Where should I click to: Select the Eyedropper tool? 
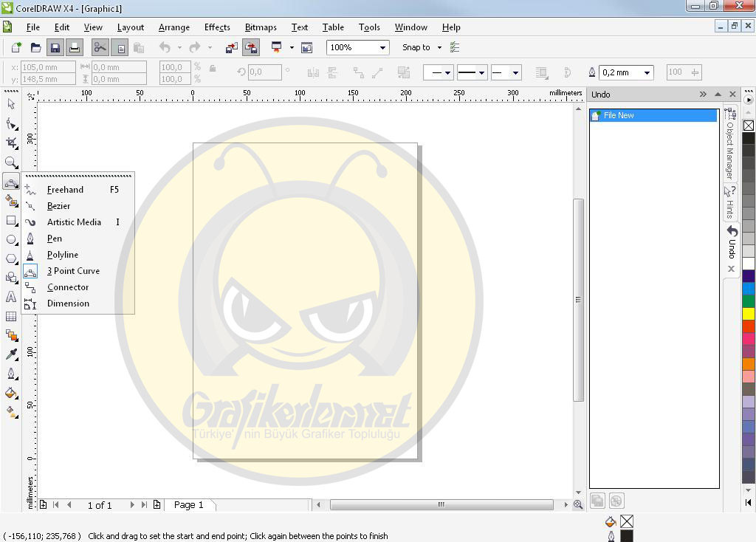[x=11, y=355]
